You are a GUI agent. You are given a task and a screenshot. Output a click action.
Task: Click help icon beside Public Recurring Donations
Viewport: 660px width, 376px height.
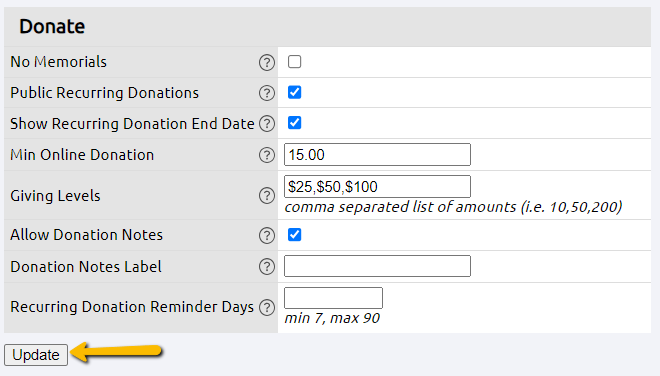[266, 93]
